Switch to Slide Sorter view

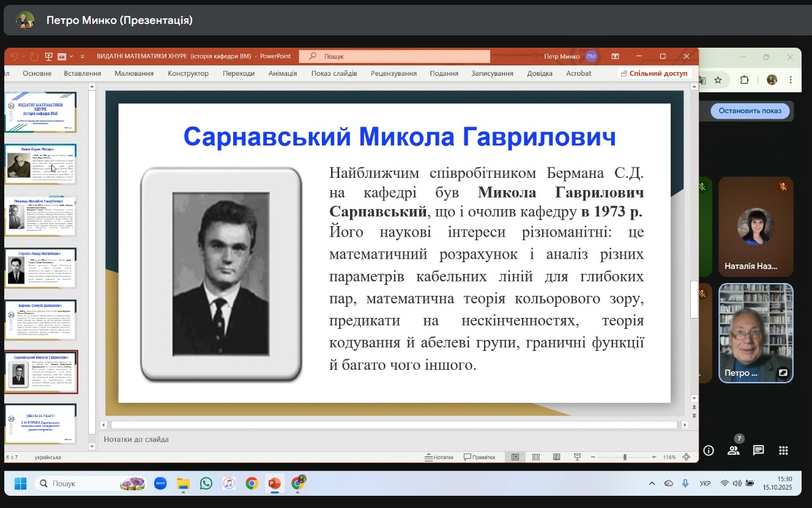tap(536, 457)
